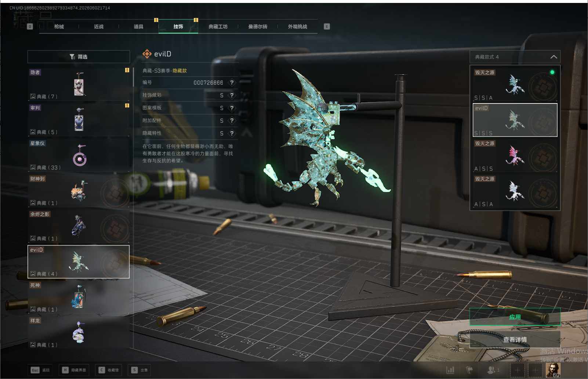
Task: Select the 审判 charm in the list
Action: point(79,120)
